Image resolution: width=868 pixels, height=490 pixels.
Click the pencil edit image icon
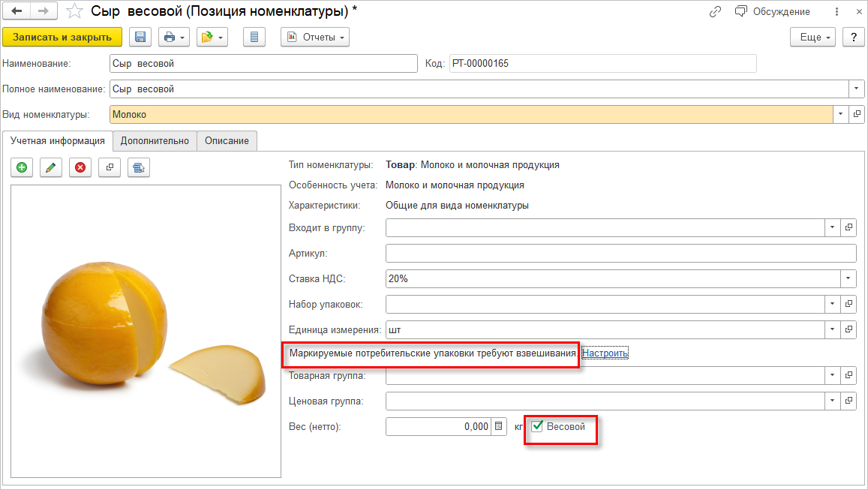coord(50,167)
